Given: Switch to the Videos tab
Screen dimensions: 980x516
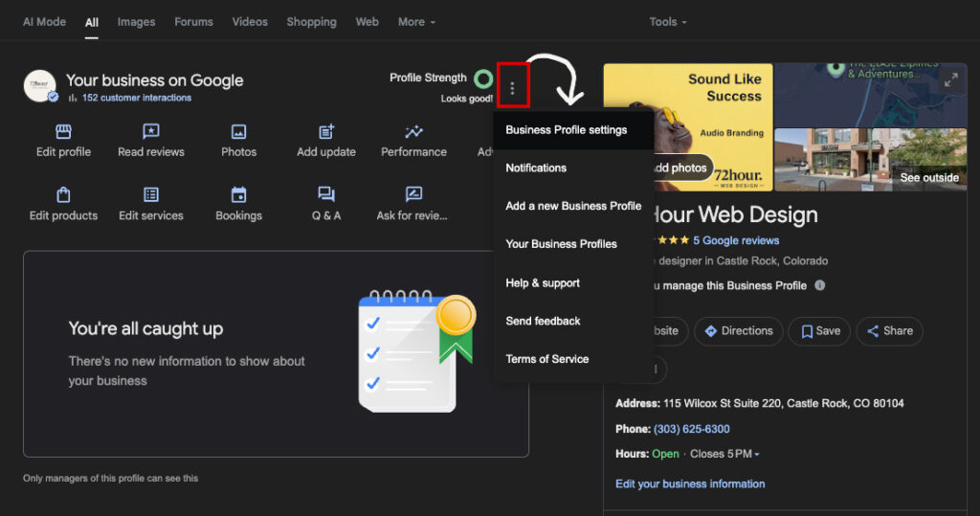Looking at the screenshot, I should [250, 22].
